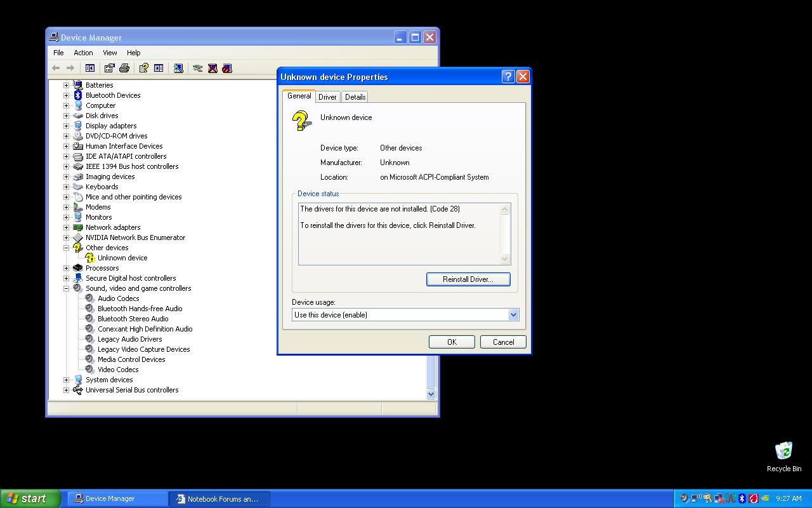Select the General tab

(299, 96)
